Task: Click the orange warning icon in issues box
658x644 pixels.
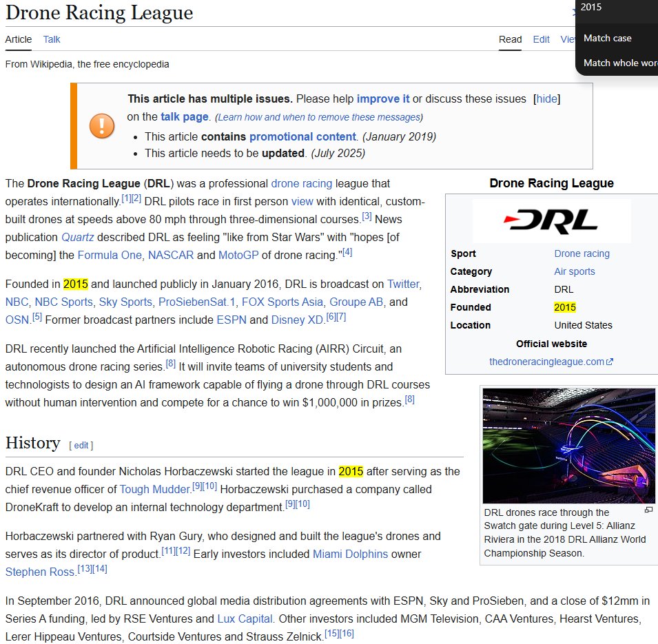Action: (102, 126)
